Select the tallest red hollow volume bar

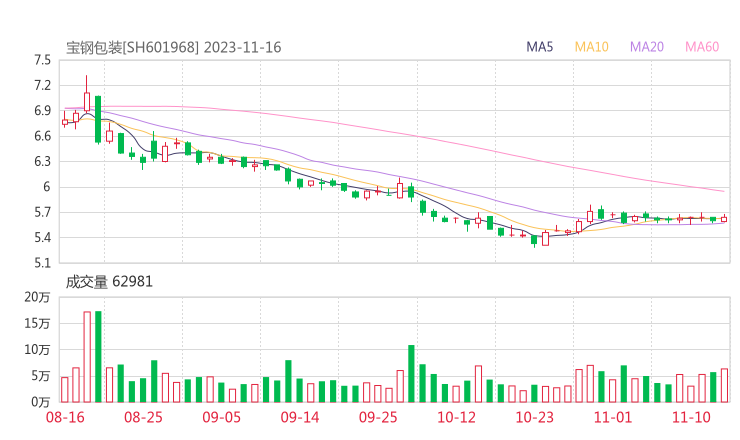(87, 357)
